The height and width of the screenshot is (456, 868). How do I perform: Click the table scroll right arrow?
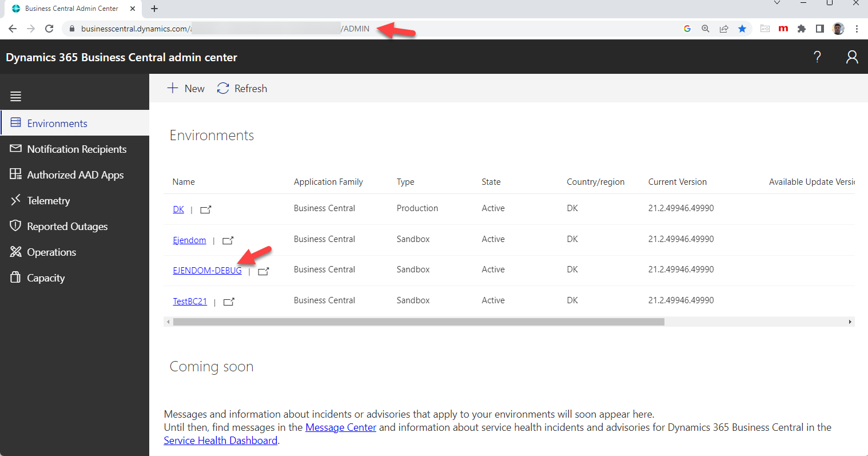coord(850,322)
